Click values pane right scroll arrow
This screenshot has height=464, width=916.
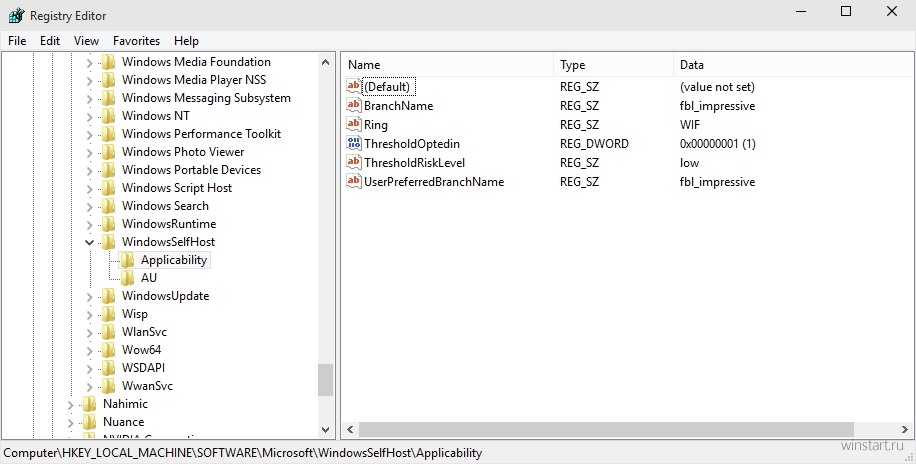[905, 430]
